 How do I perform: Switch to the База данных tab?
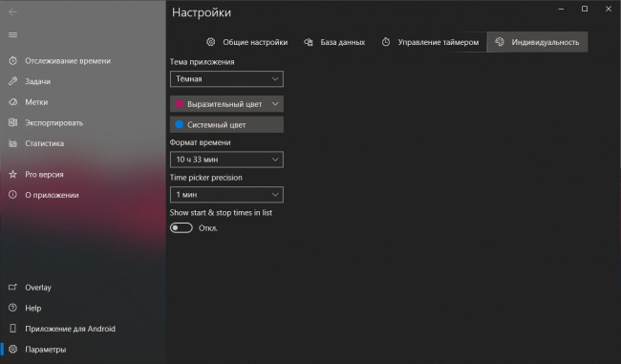pyautogui.click(x=334, y=42)
